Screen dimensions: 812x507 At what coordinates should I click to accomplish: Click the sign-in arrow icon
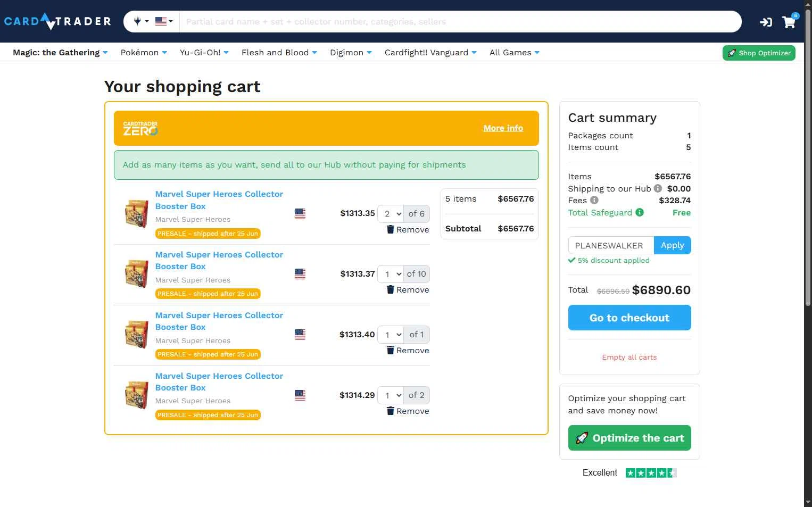pos(766,22)
